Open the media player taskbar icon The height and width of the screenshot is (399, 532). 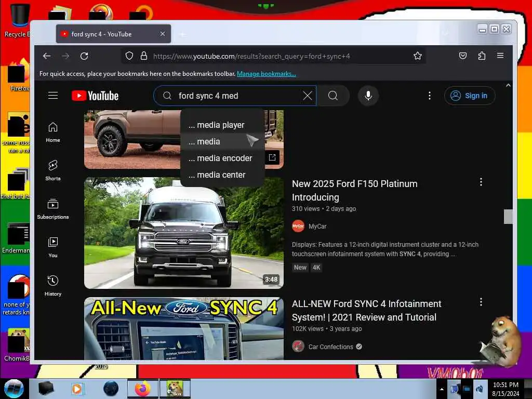click(x=77, y=389)
